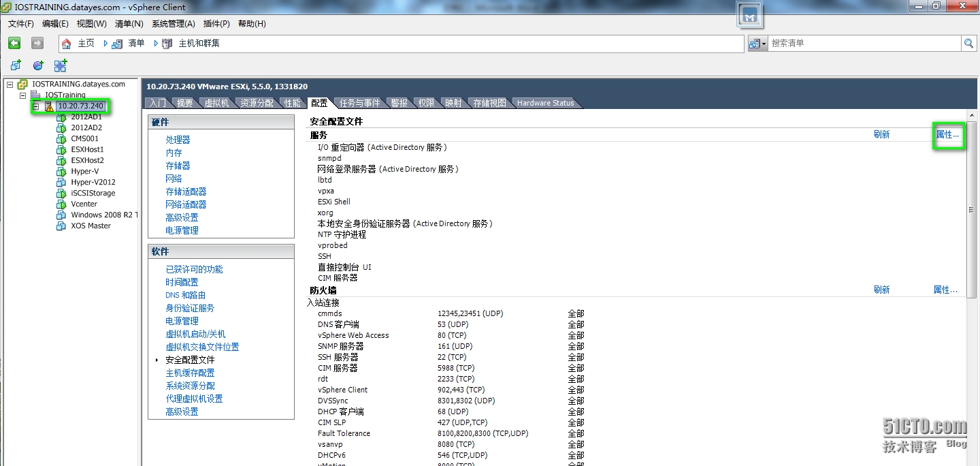Switch to the 摘要 tab
The image size is (980, 466).
[185, 103]
